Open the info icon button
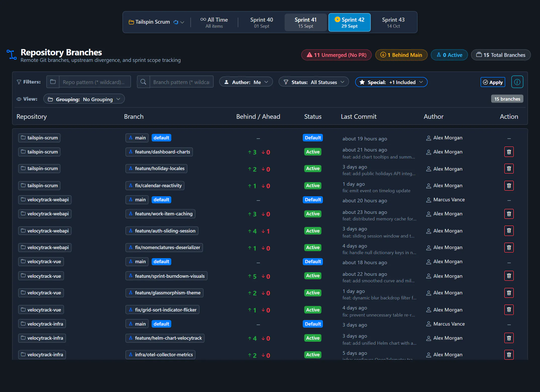540x392 pixels. pos(517,82)
